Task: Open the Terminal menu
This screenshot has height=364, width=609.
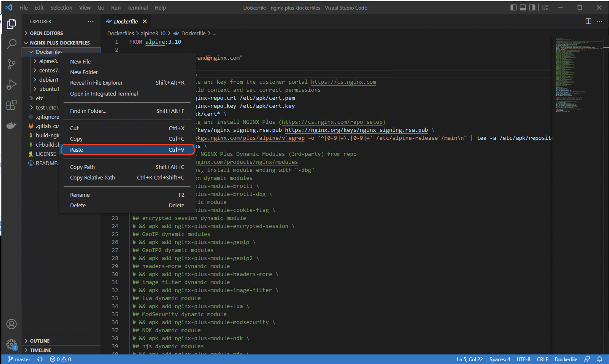Action: pos(137,8)
